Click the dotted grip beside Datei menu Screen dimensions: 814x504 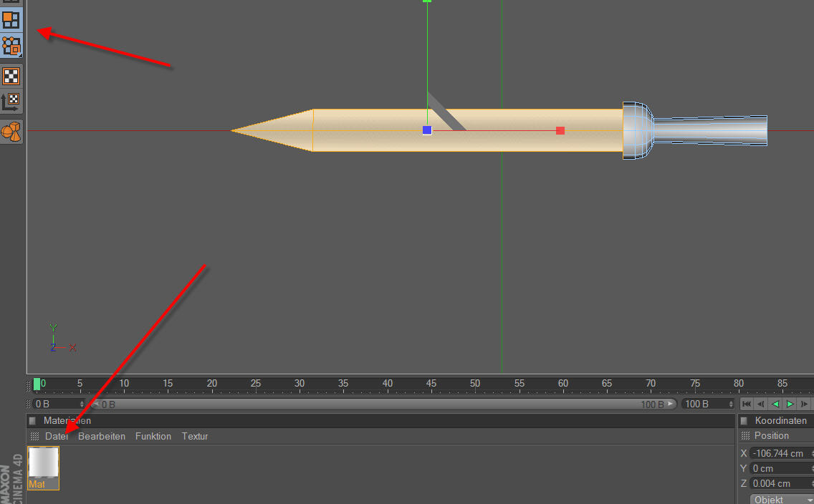click(x=35, y=436)
